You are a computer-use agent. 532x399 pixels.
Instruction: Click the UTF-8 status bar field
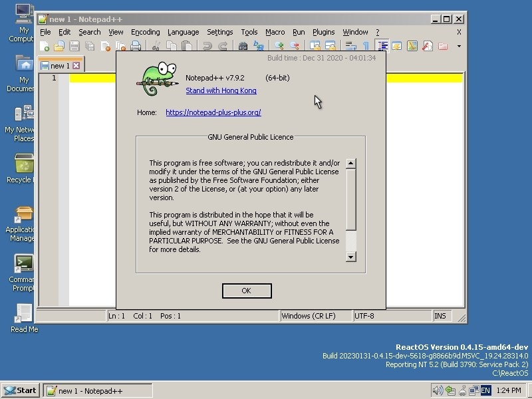pyautogui.click(x=392, y=316)
